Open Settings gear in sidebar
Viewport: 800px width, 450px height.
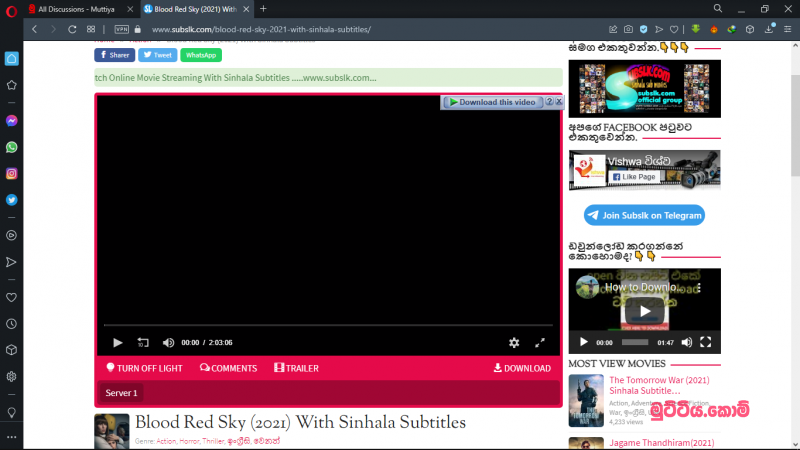pyautogui.click(x=11, y=377)
